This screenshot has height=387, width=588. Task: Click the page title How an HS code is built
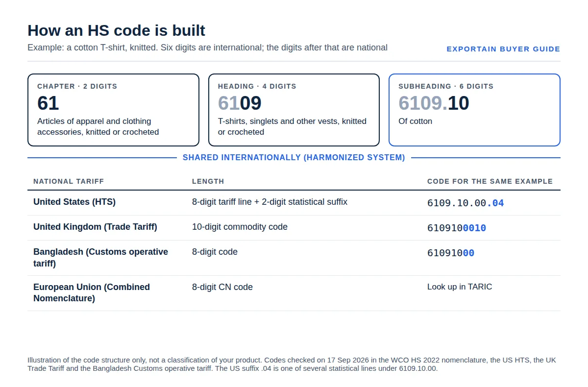pos(116,30)
